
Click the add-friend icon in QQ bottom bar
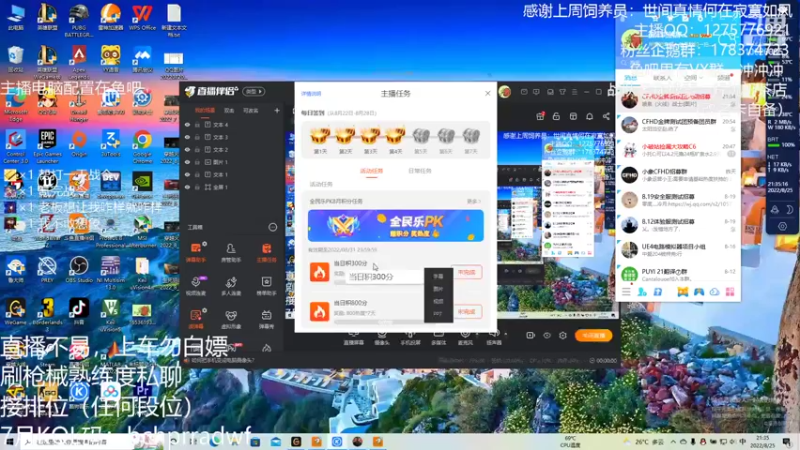point(642,292)
